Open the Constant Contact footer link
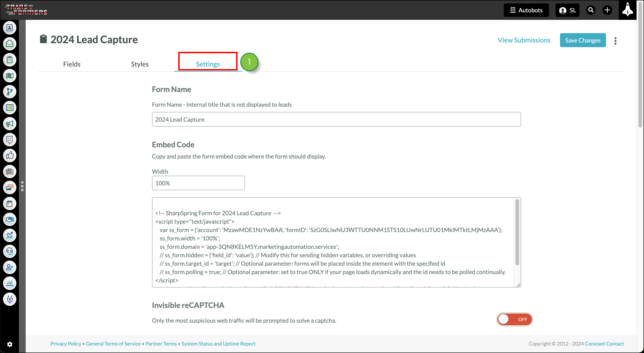The width and height of the screenshot is (644, 353). coord(604,344)
